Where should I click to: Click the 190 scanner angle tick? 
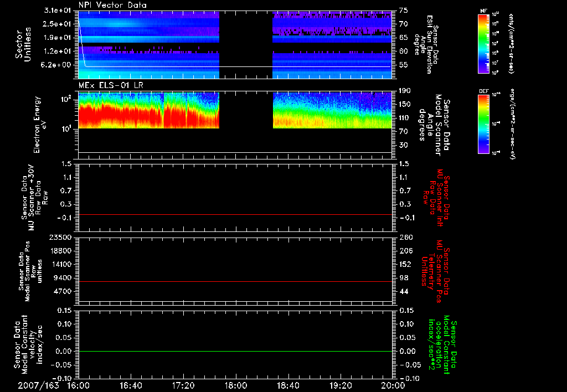pyautogui.click(x=405, y=91)
